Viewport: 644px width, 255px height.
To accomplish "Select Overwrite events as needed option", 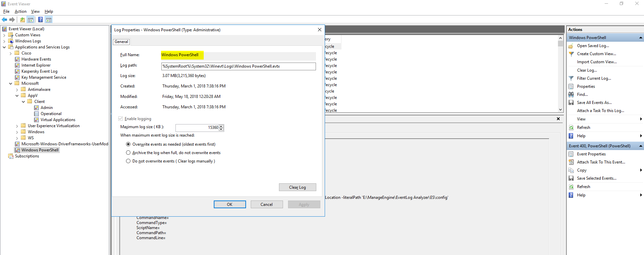I will point(128,144).
